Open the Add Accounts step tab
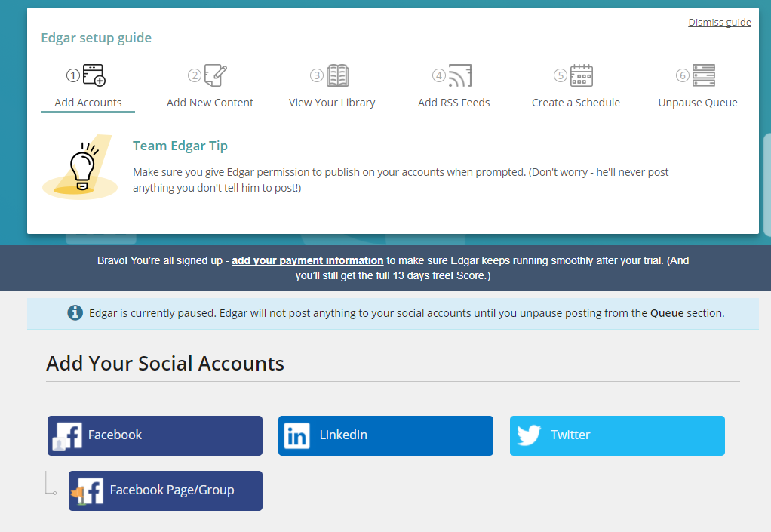Screen dimensions: 771x532 tap(88, 88)
